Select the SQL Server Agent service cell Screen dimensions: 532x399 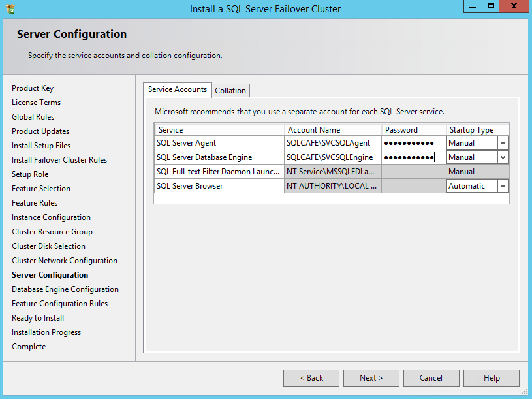point(219,143)
